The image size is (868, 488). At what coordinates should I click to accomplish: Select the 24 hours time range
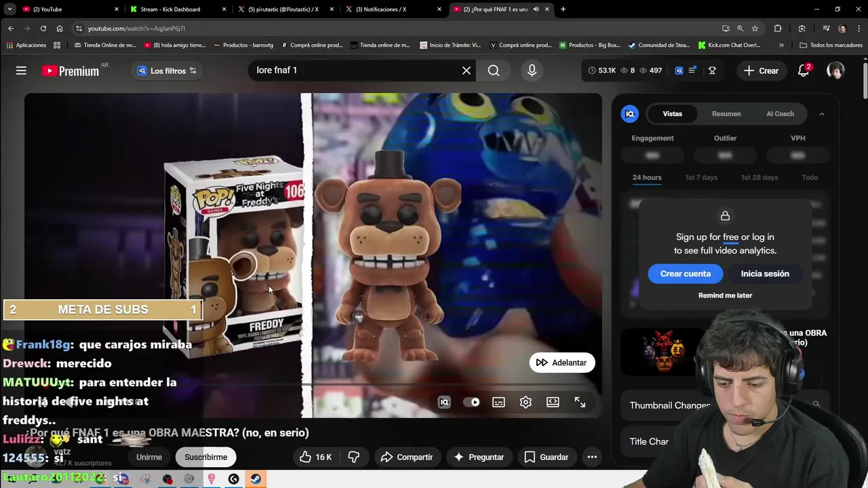click(x=647, y=178)
